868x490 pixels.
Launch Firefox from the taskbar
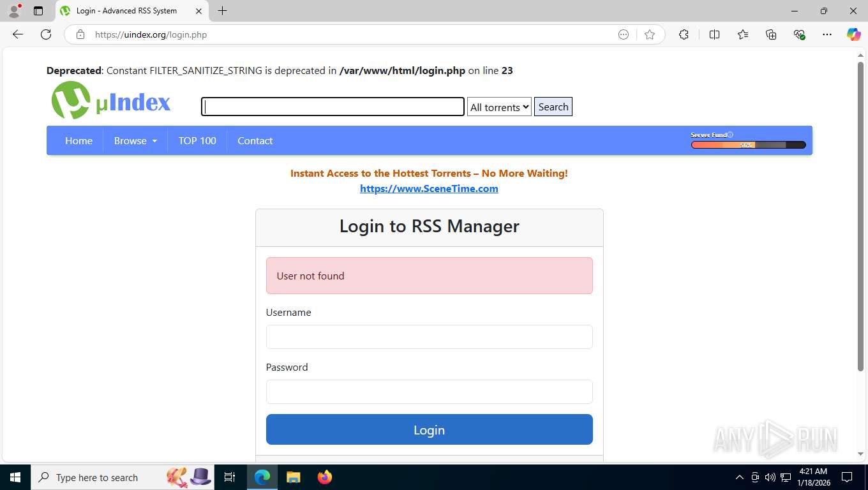click(325, 477)
